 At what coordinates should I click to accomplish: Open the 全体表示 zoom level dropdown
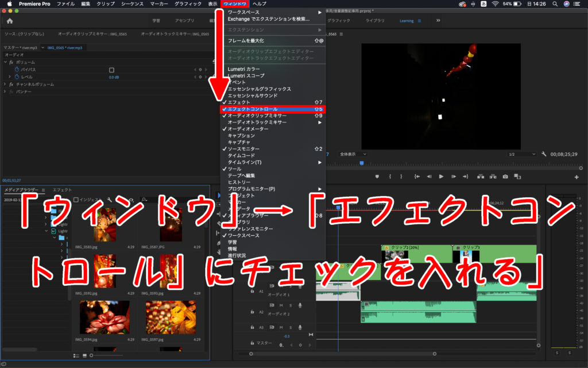(353, 154)
